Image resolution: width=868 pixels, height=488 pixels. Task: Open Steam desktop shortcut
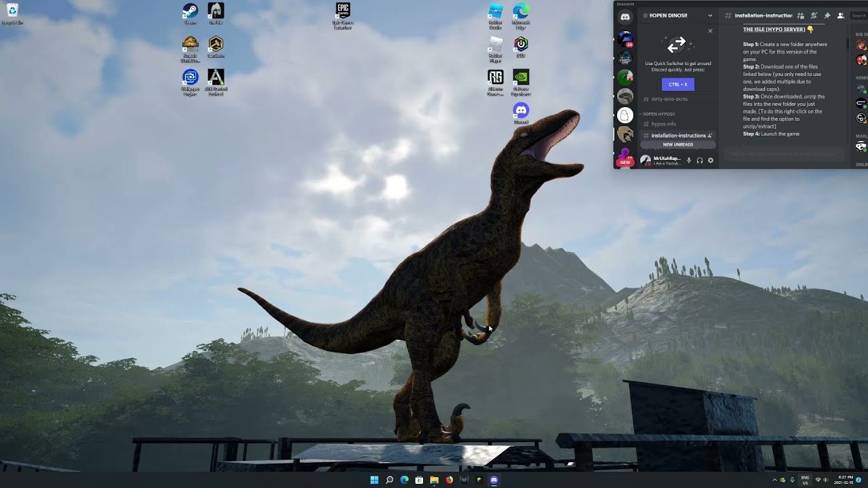191,14
